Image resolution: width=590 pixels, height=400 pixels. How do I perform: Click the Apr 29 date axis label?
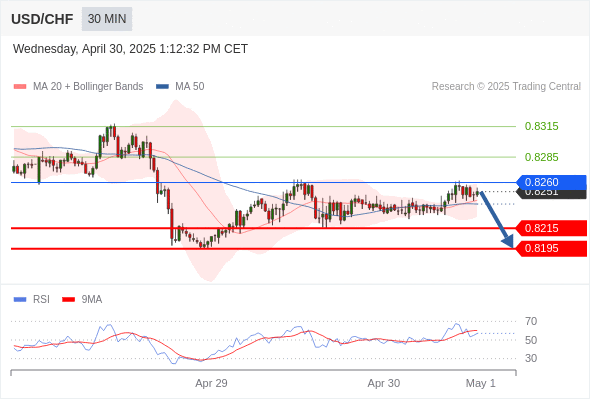click(x=211, y=383)
